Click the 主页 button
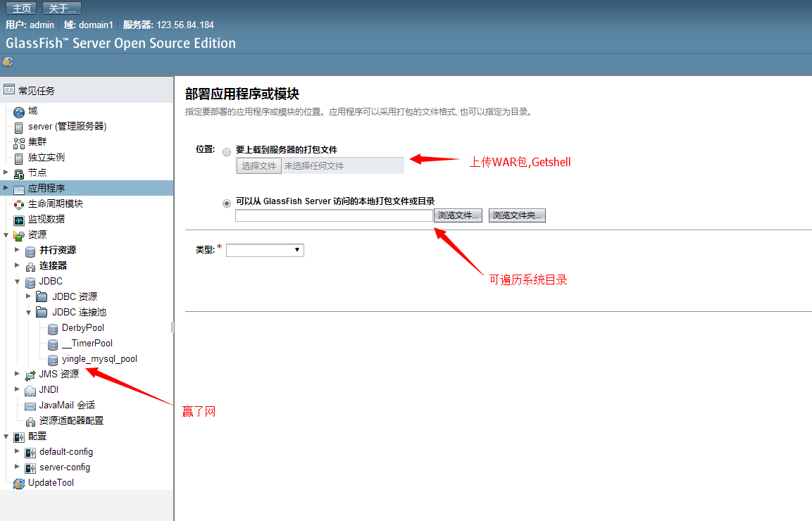Image resolution: width=812 pixels, height=521 pixels. tap(20, 8)
